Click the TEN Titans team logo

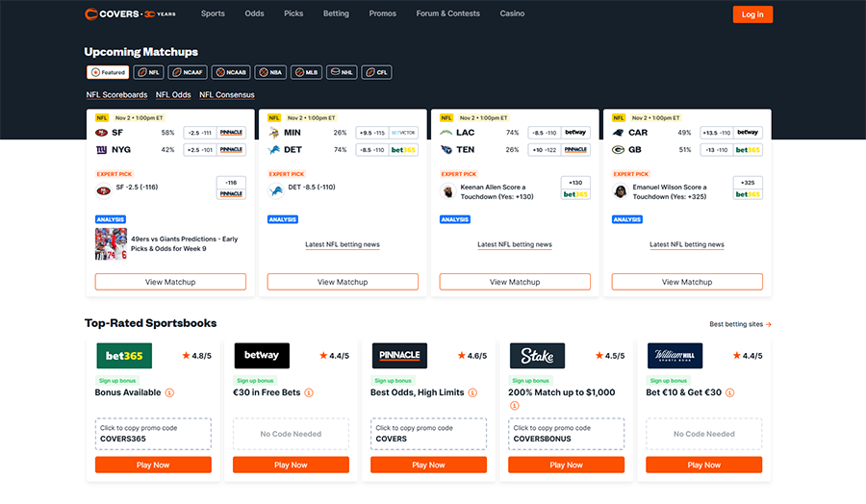click(446, 150)
